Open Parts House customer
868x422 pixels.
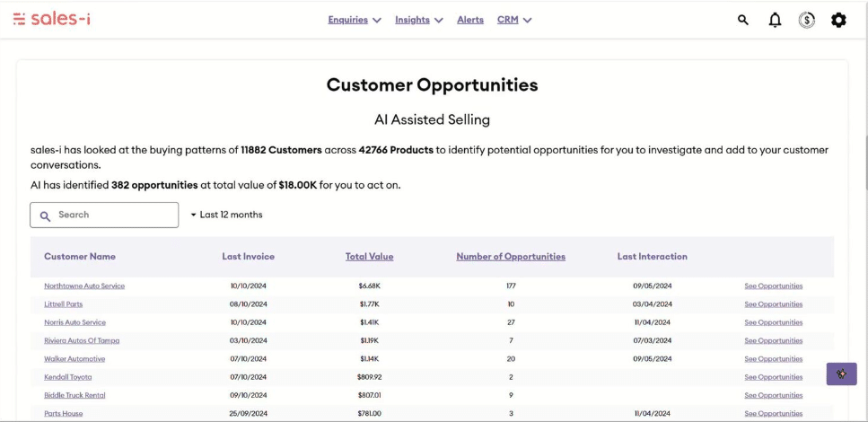[63, 414]
